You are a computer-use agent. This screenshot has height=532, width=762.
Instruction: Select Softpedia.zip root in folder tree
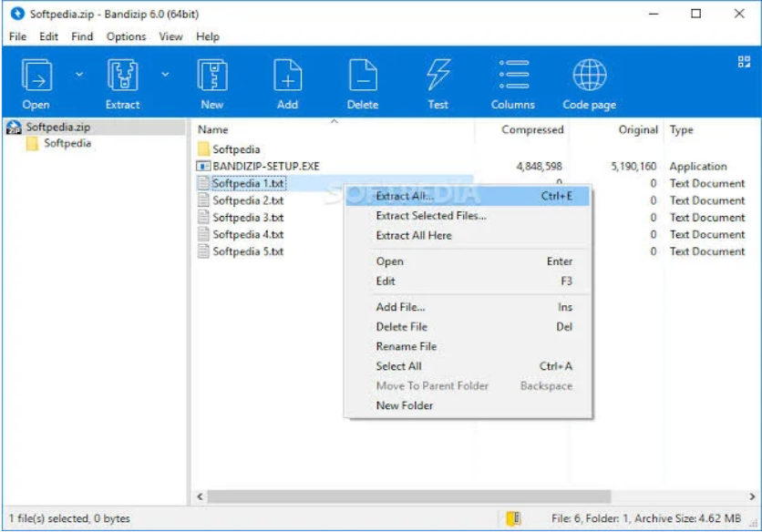[x=58, y=128]
